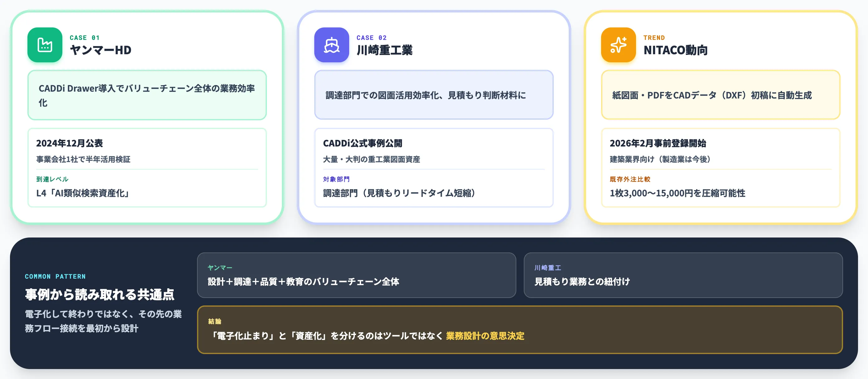Screen dimensions: 868x379
Task: Click the yellow 業務設計の意思決定 highlighted text
Action: tap(485, 336)
